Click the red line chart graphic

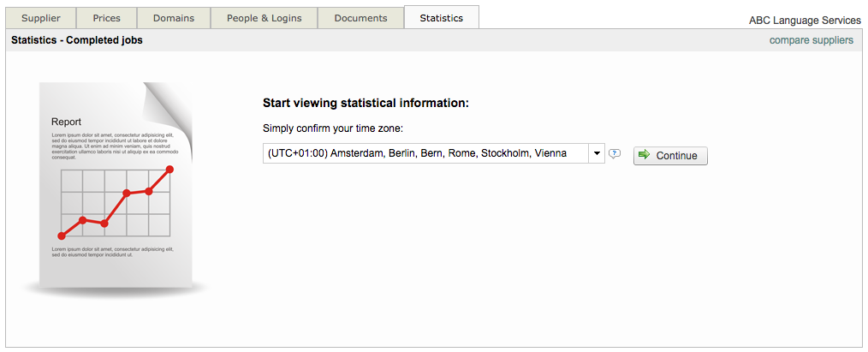116,203
